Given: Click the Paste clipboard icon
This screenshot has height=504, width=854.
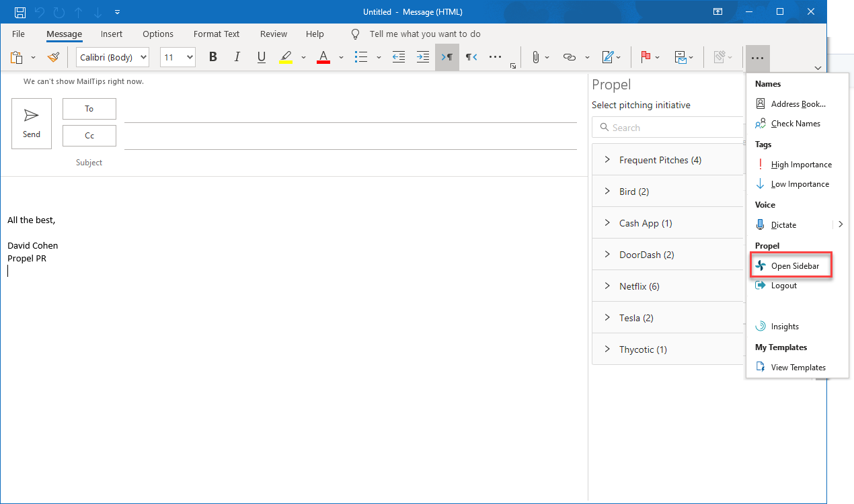Looking at the screenshot, I should coord(17,58).
